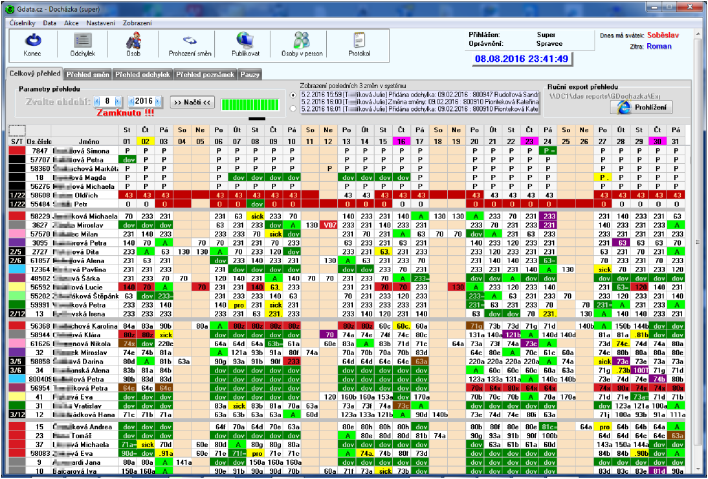The width and height of the screenshot is (708, 479).
Task: Increase the month with the right arrow
Action: 118,102
